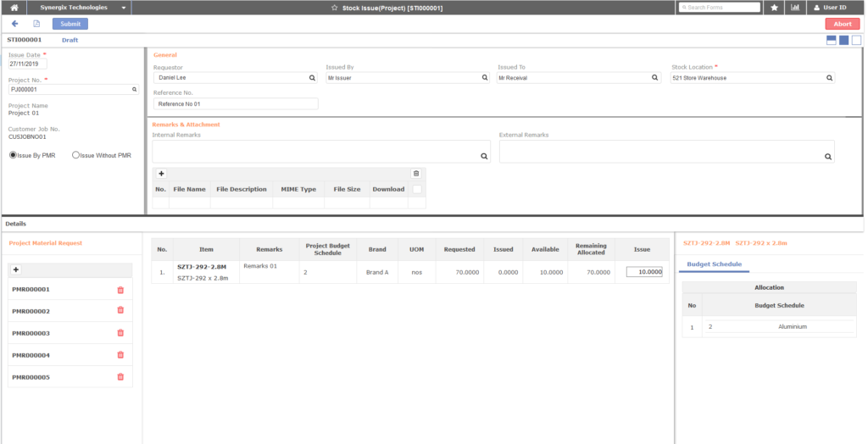Click the File Name column header
Screen dimensions: 868x444
[x=189, y=189]
